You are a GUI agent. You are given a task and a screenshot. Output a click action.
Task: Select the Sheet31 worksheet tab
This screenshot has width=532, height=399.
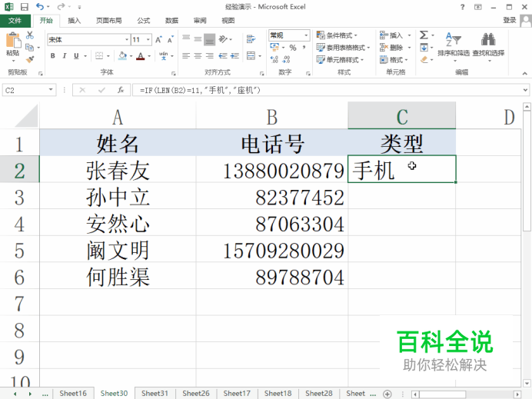click(x=155, y=394)
